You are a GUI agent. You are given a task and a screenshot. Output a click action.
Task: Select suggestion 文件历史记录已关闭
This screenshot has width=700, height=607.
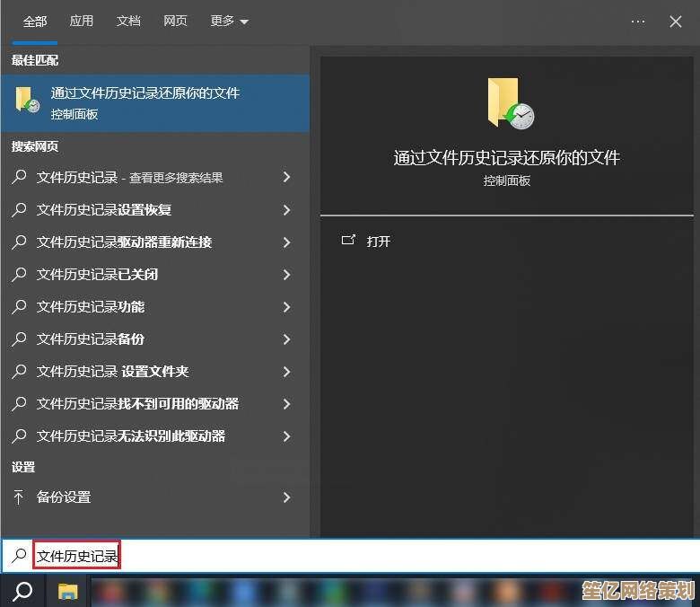click(97, 275)
